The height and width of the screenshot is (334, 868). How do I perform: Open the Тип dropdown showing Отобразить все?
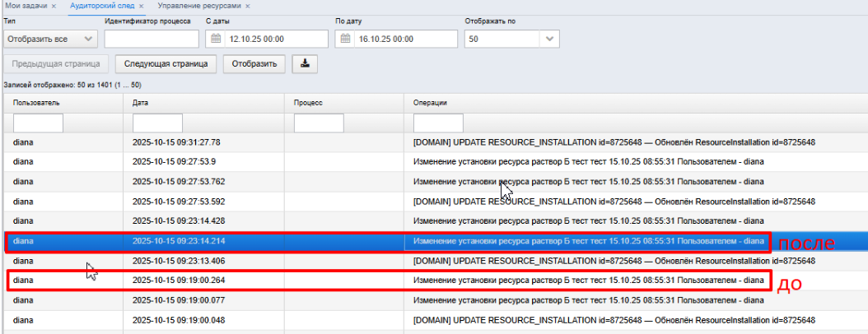[x=50, y=39]
